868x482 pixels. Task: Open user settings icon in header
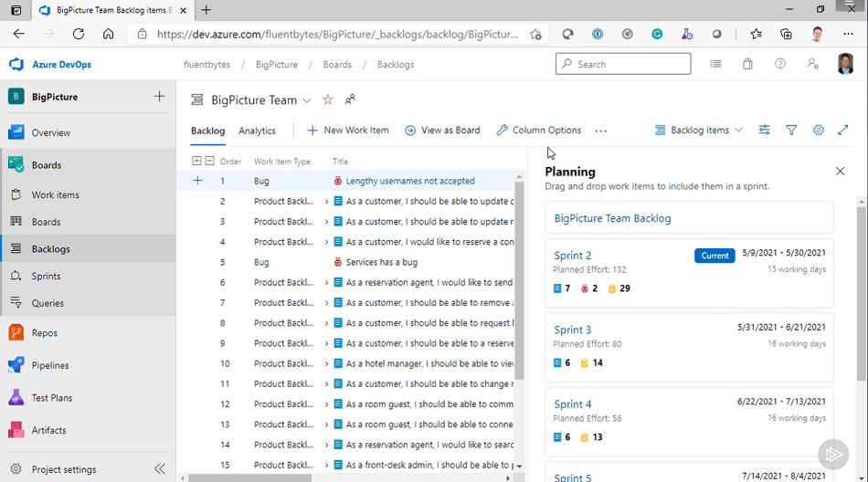812,64
